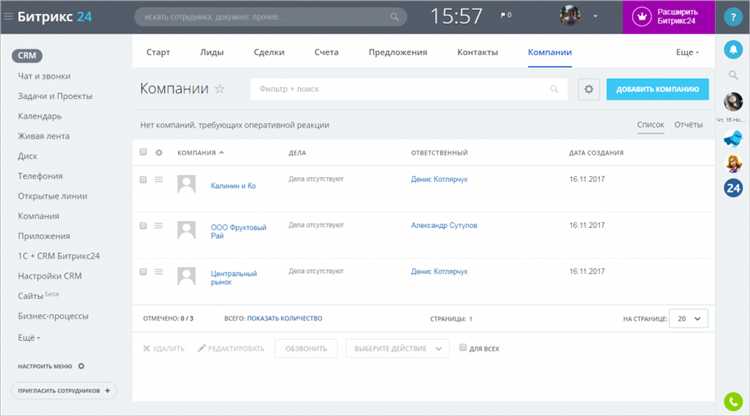Image resolution: width=750 pixels, height=416 pixels.
Task: Open the 'Выберите действие' dropdown
Action: [398, 348]
